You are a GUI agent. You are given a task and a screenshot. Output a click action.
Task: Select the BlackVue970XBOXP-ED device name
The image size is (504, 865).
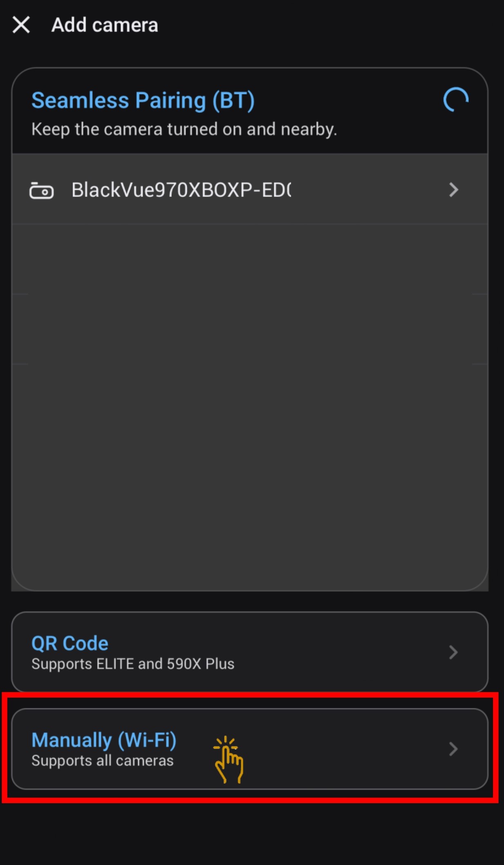[x=181, y=190]
